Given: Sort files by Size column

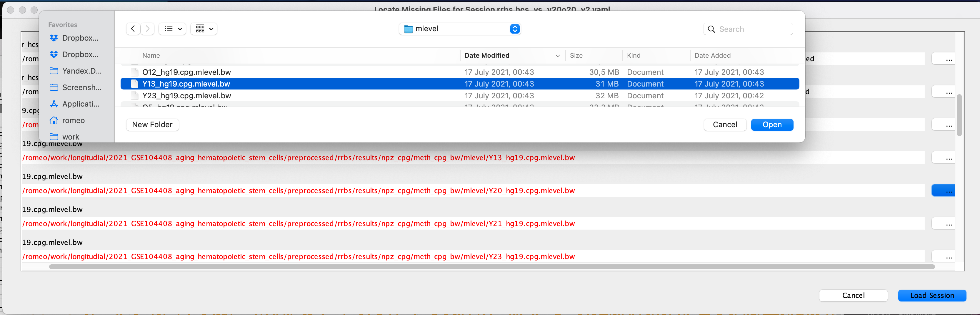Looking at the screenshot, I should (x=576, y=55).
